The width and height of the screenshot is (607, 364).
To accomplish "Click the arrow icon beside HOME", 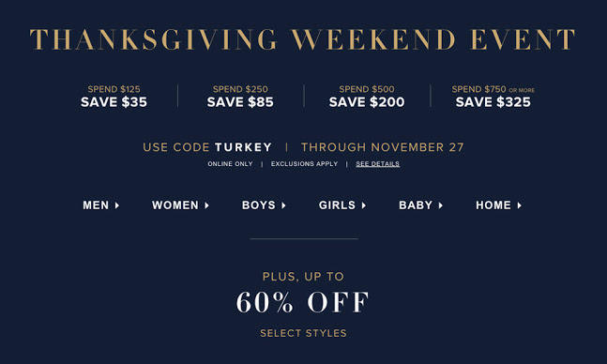I will click(519, 205).
